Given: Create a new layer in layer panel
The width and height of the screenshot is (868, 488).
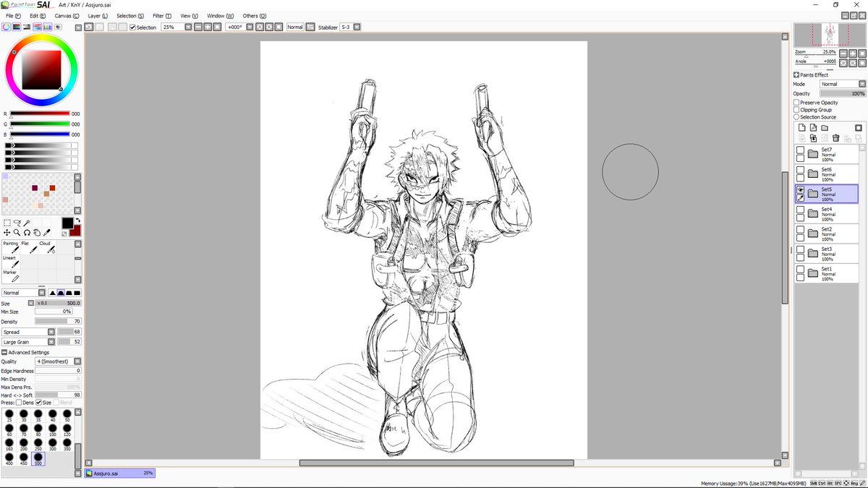Looking at the screenshot, I should coord(801,128).
